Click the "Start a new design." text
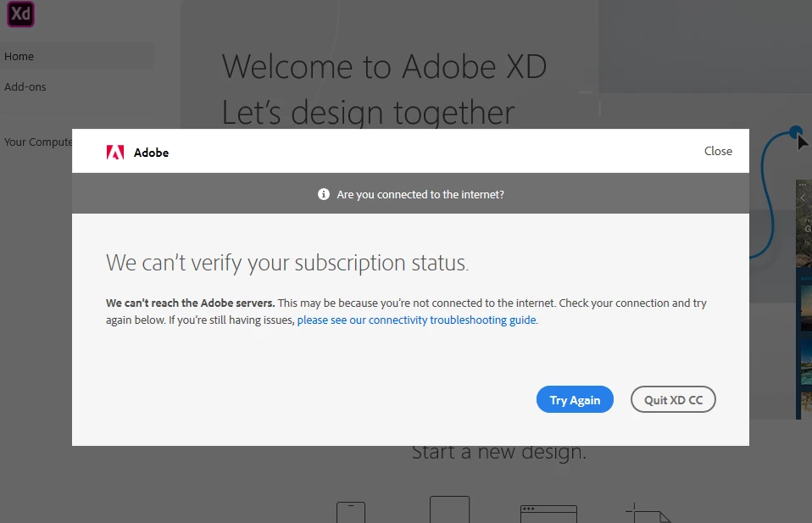812x523 pixels. click(499, 453)
